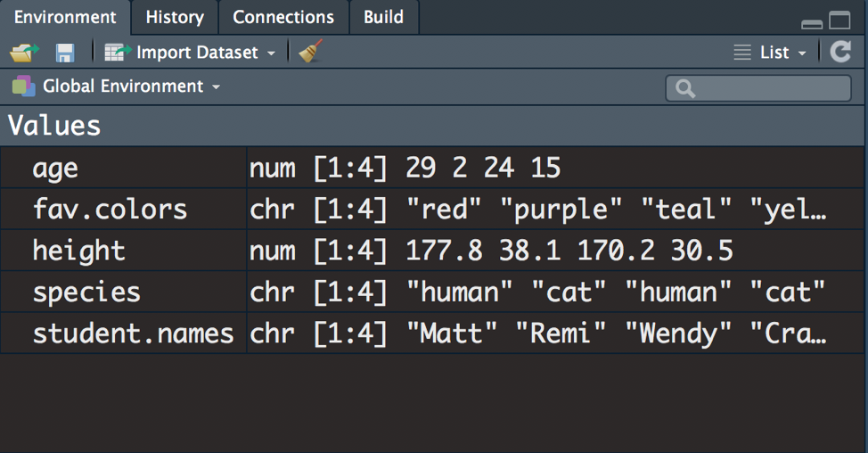
Task: Select the fav.colors variable row
Action: tap(110, 209)
